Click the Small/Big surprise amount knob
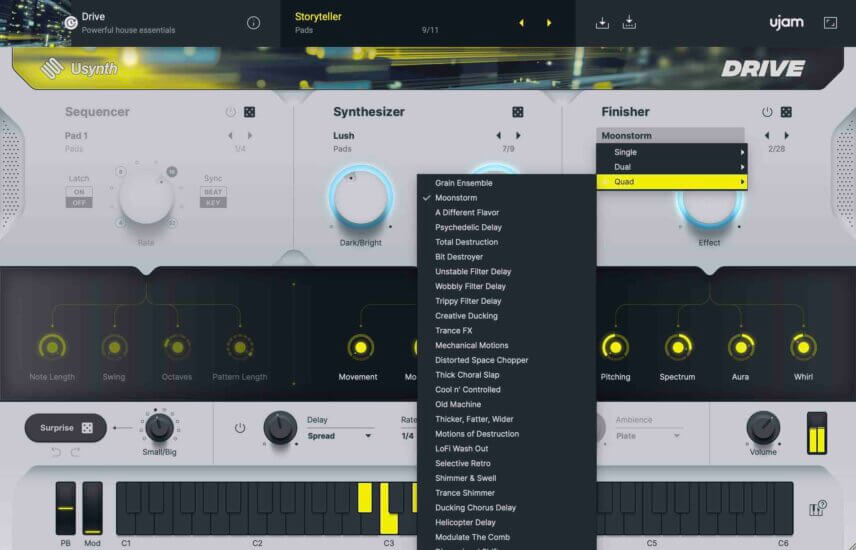 click(x=159, y=428)
